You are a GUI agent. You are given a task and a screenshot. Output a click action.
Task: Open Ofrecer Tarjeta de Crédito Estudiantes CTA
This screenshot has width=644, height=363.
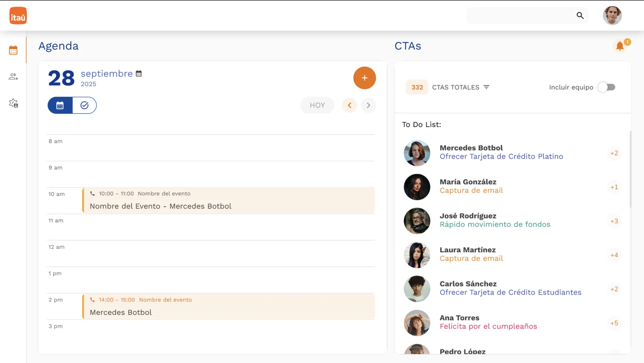510,292
